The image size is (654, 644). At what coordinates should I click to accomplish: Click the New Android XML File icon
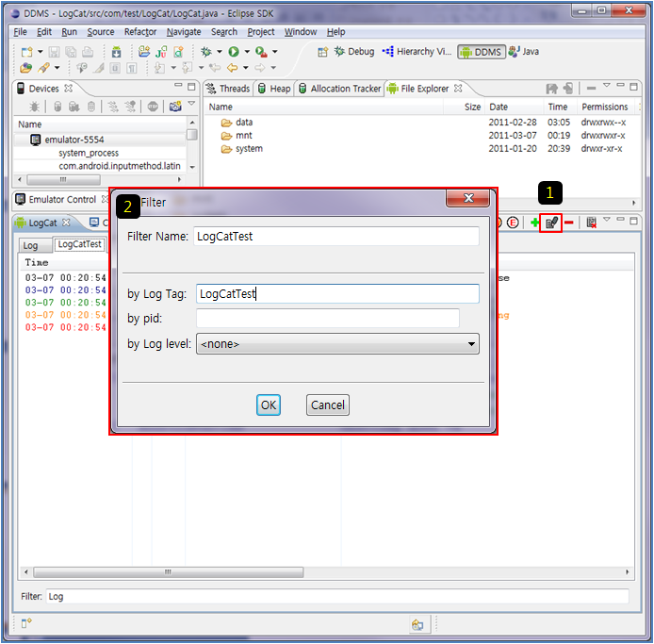point(178,52)
